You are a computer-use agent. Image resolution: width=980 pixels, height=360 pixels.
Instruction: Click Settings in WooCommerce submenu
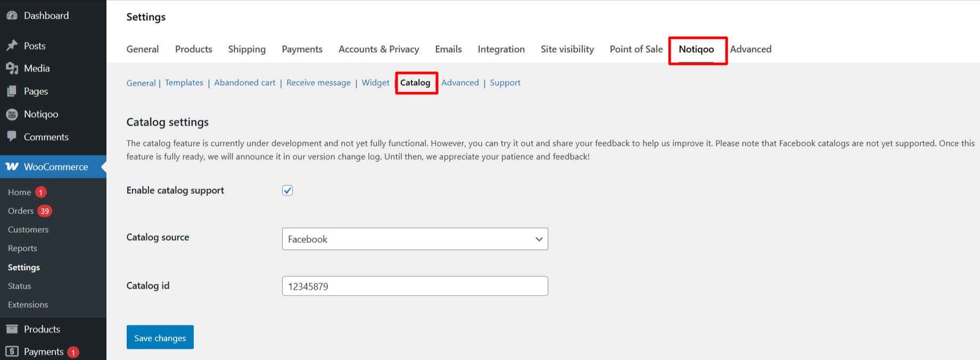(24, 267)
